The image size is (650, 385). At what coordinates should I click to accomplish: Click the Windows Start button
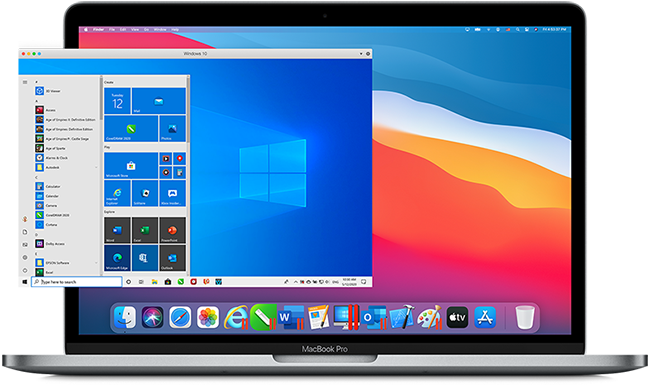(25, 282)
